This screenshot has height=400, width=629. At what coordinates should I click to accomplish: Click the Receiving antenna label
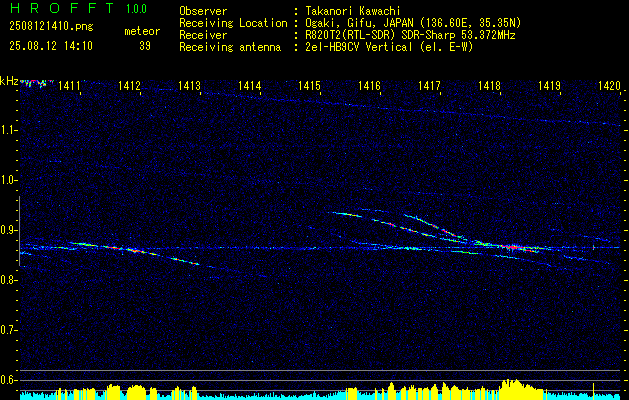pyautogui.click(x=230, y=47)
